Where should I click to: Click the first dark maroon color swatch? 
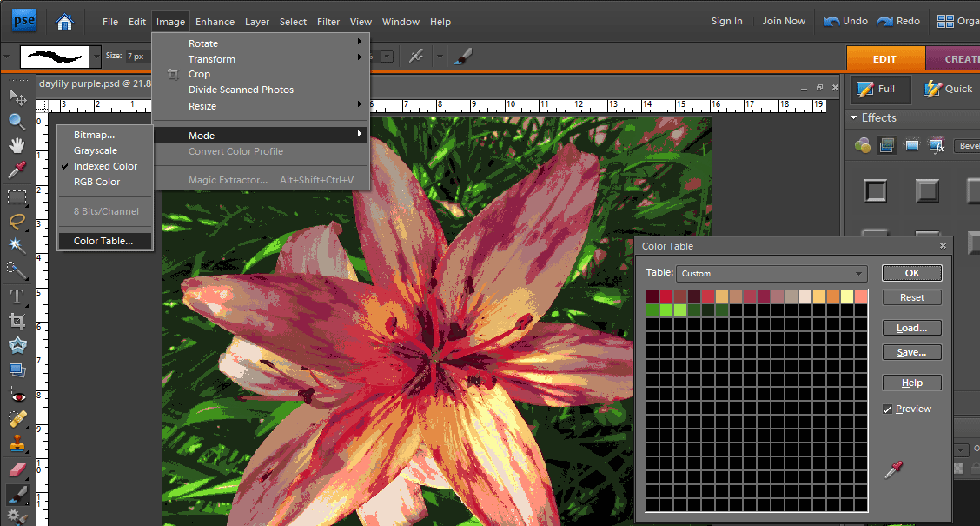point(652,296)
